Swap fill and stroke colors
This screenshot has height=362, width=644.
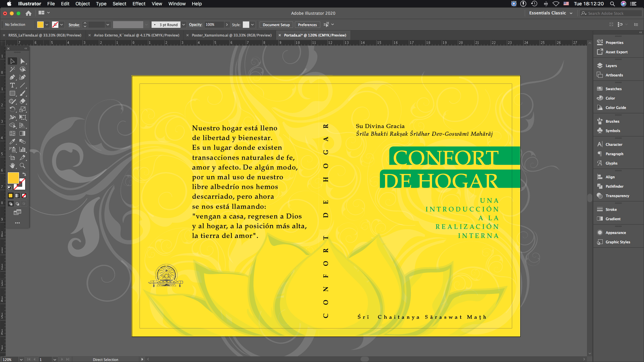24,174
